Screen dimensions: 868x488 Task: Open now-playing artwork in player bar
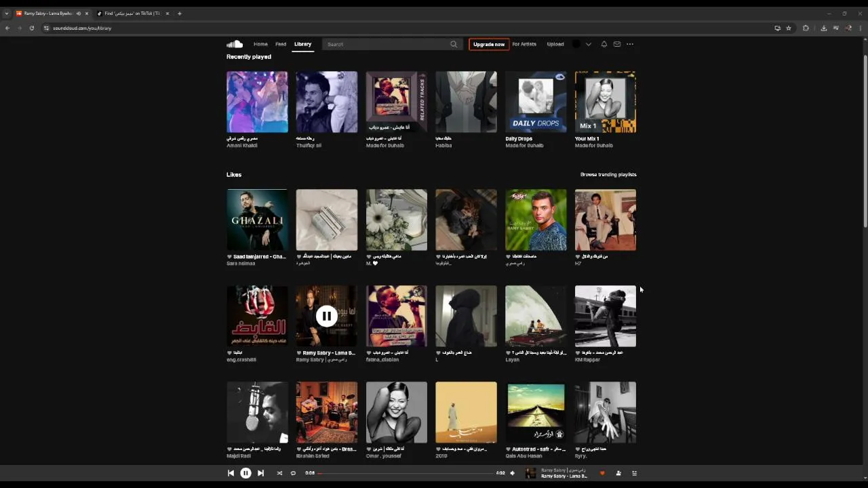[531, 473]
